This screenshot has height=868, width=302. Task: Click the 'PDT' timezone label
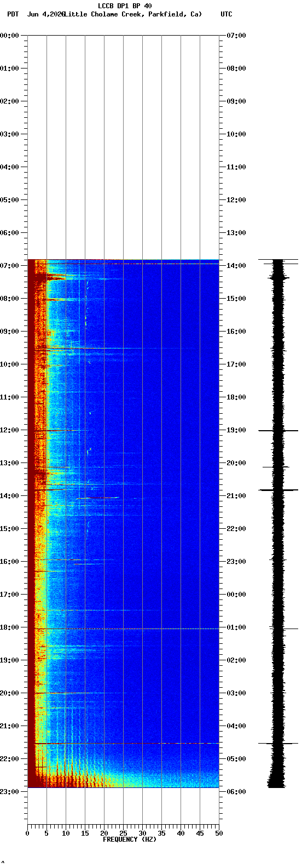pyautogui.click(x=13, y=14)
